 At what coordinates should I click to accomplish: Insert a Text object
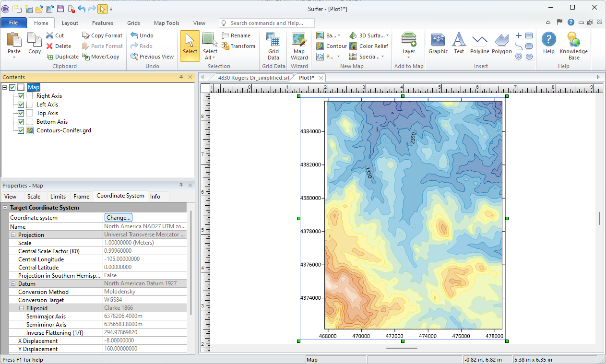[459, 44]
